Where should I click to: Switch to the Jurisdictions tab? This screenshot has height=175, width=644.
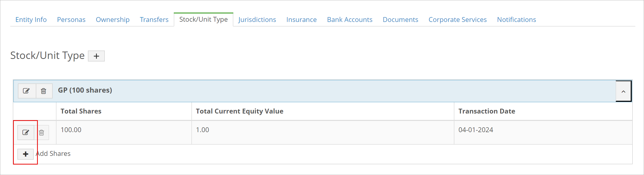(x=257, y=20)
